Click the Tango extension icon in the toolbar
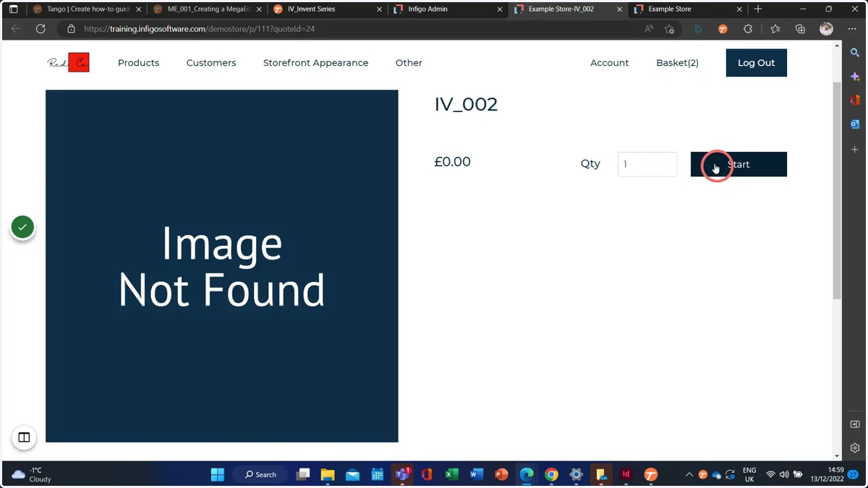868x488 pixels. 723,29
